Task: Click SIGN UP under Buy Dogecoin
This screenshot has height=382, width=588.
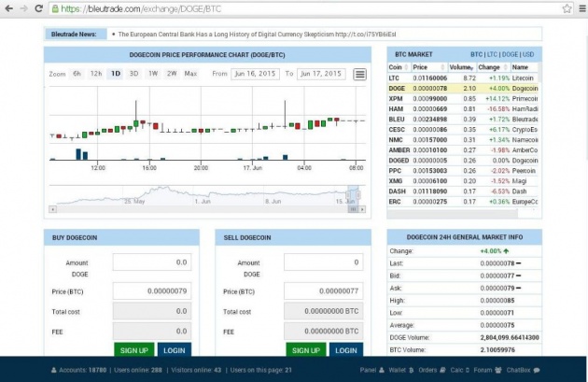Action: coord(133,350)
